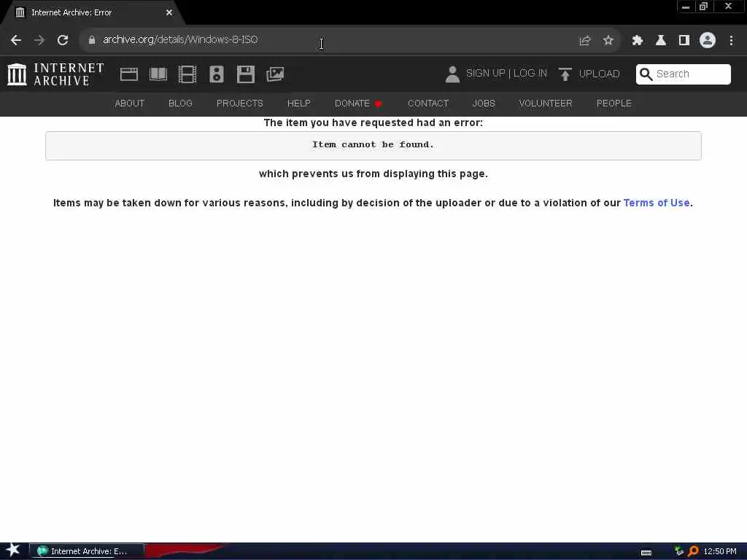Open the Chrome profile avatar
Screen dimensions: 747x560
click(x=708, y=40)
